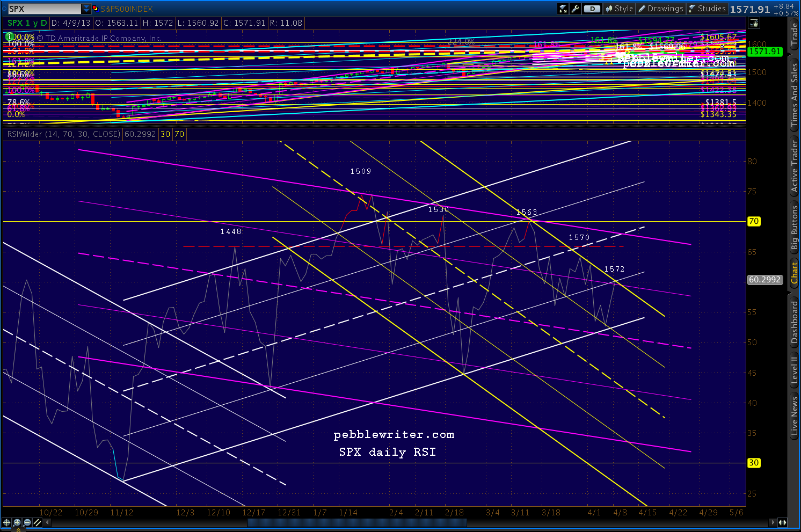Switch to the Trade side tab

point(795,34)
